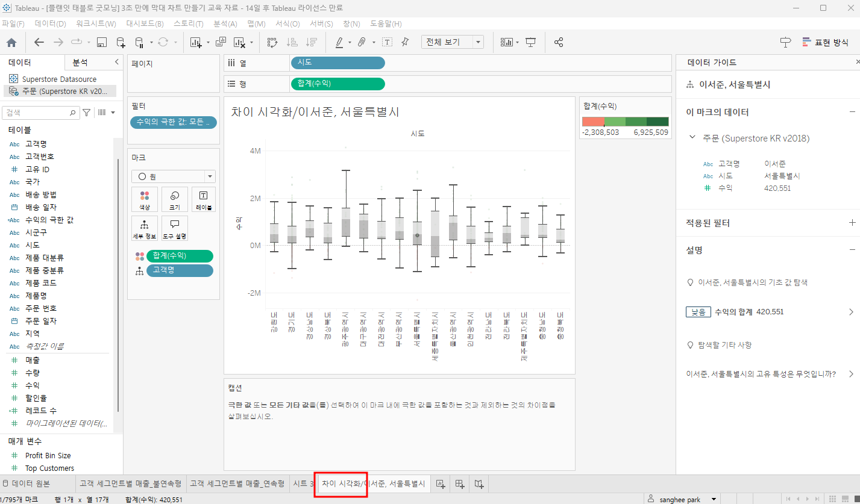Sort descending using the toolbar icon
The width and height of the screenshot is (860, 504).
pos(311,42)
